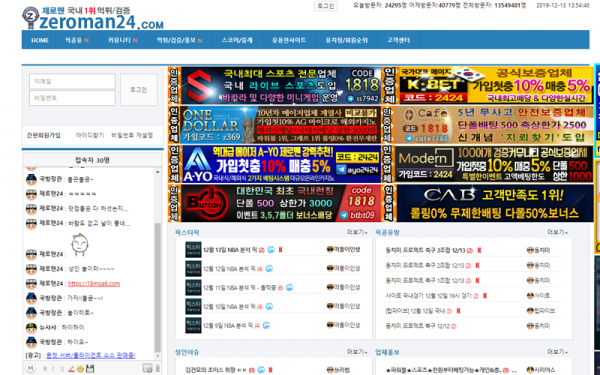This screenshot has height=375, width=600.
Task: Toggle italic in chat toolbar
Action: click(54, 369)
